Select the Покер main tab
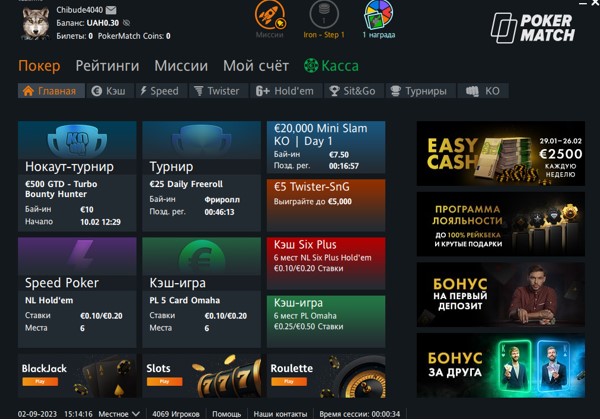Viewport: 600px width, 420px height. 39,66
